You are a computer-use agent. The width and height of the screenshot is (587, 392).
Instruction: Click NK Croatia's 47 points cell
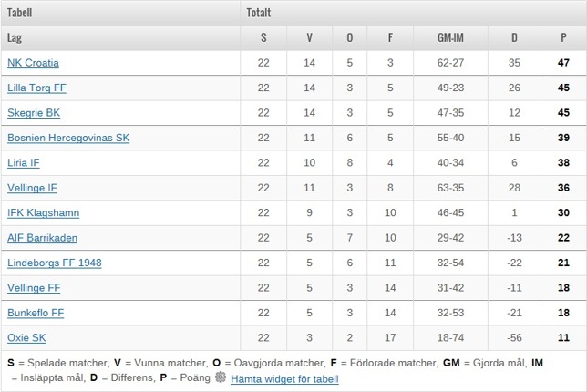(x=563, y=63)
